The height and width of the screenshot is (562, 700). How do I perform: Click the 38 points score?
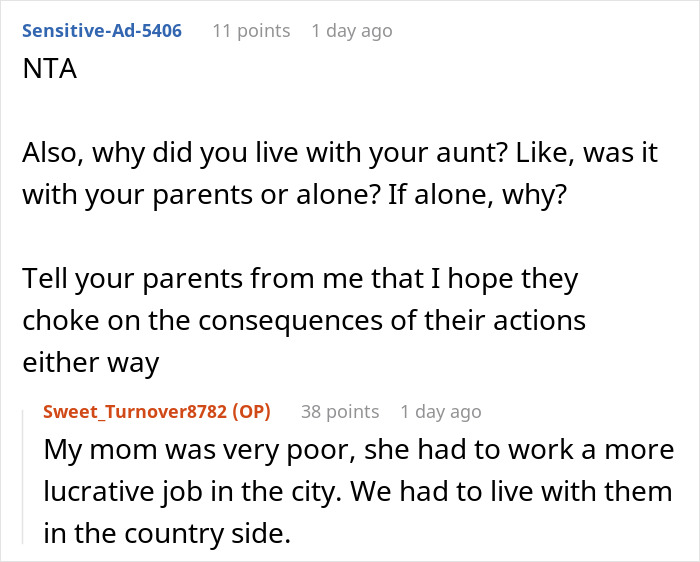coord(340,411)
